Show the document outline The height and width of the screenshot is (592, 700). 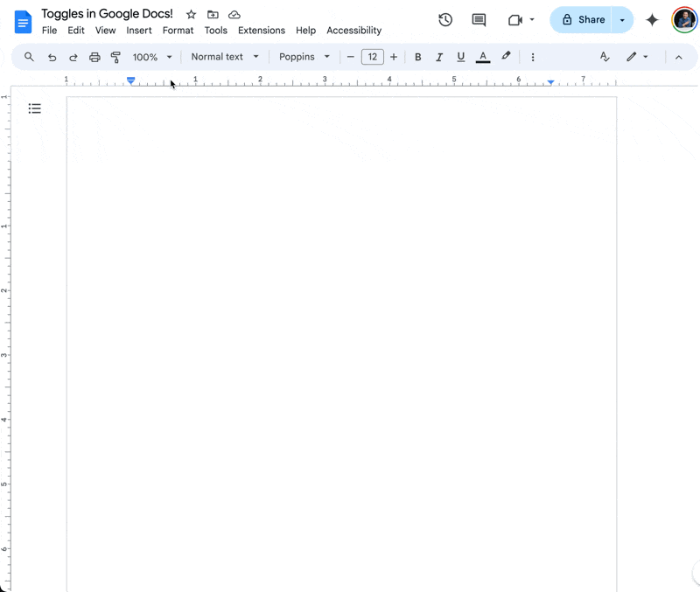[x=34, y=108]
